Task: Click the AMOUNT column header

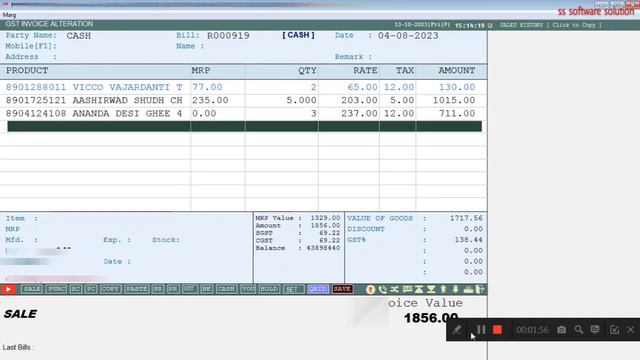Action: (x=456, y=71)
